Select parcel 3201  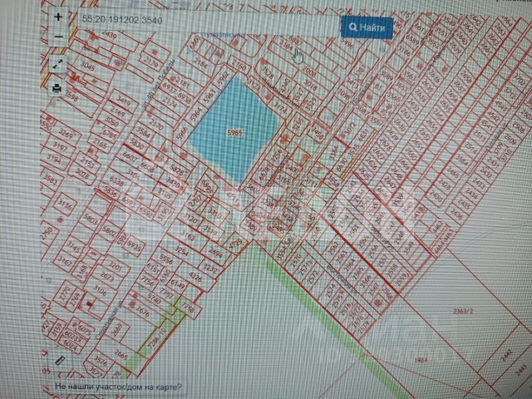115,266
